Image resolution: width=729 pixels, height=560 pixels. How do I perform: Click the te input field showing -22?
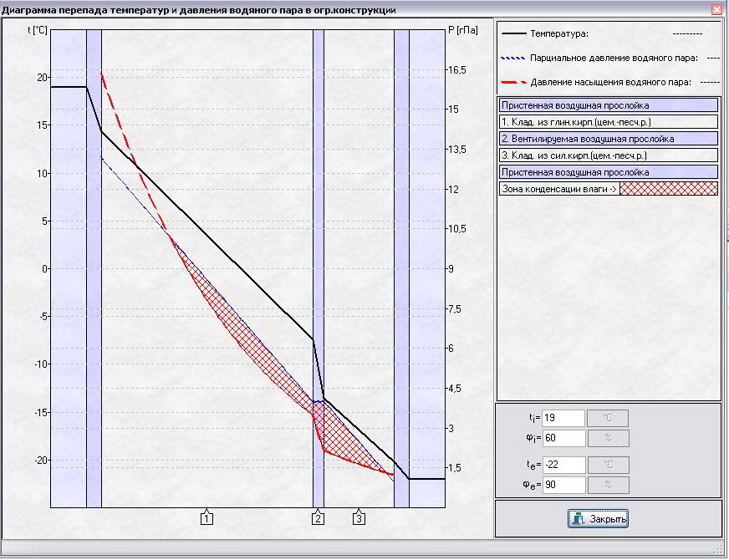point(563,464)
